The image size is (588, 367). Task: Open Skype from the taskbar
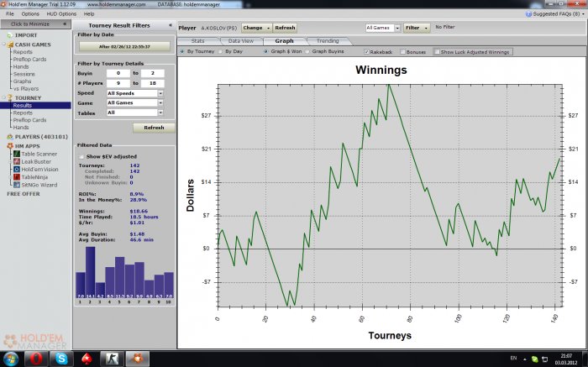pos(61,359)
